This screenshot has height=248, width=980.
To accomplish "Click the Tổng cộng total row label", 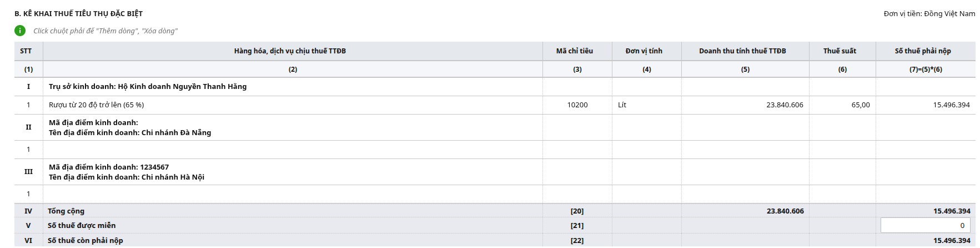I will click(66, 211).
